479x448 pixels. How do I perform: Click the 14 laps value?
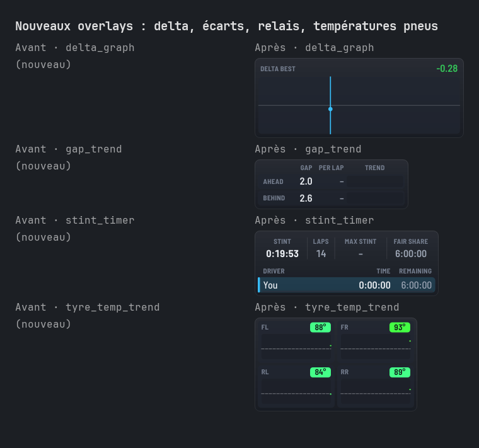point(321,254)
